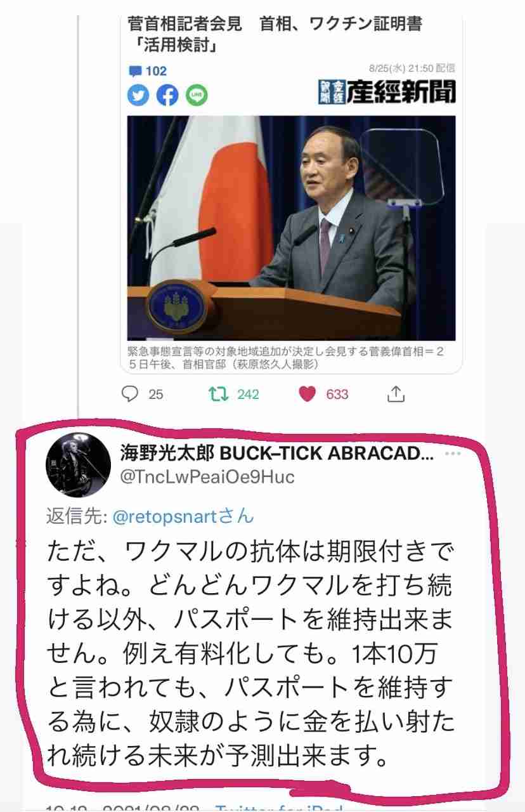
Task: Open the 産経新聞 logo
Action: 386,93
